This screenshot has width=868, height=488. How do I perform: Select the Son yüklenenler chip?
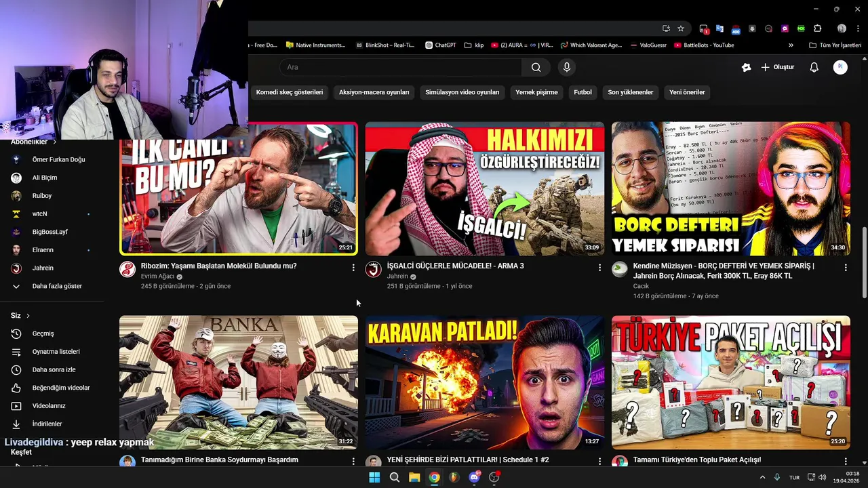click(x=631, y=92)
